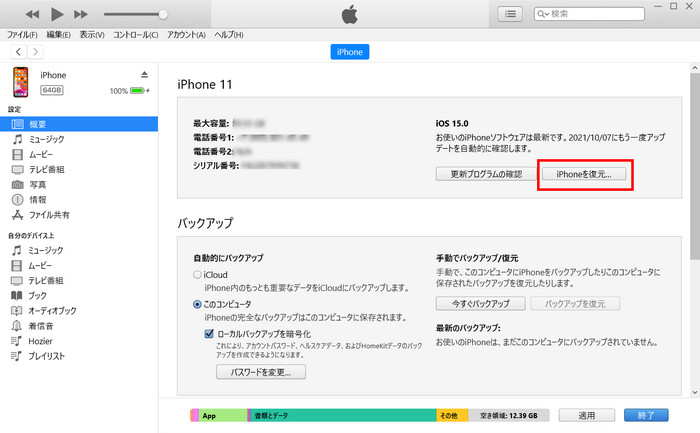Open the search magnifier dropdown
Image resolution: width=700 pixels, height=433 pixels.
coord(543,14)
